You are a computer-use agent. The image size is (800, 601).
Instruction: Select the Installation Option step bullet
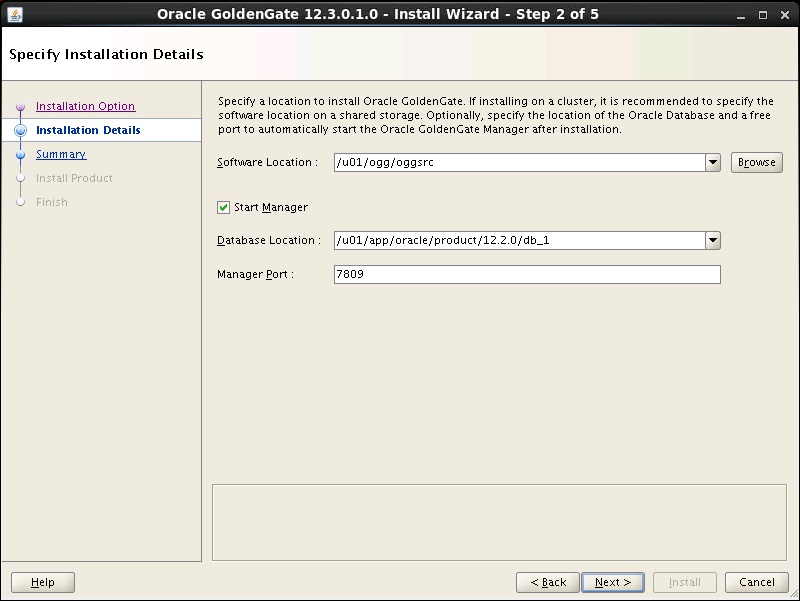point(20,106)
